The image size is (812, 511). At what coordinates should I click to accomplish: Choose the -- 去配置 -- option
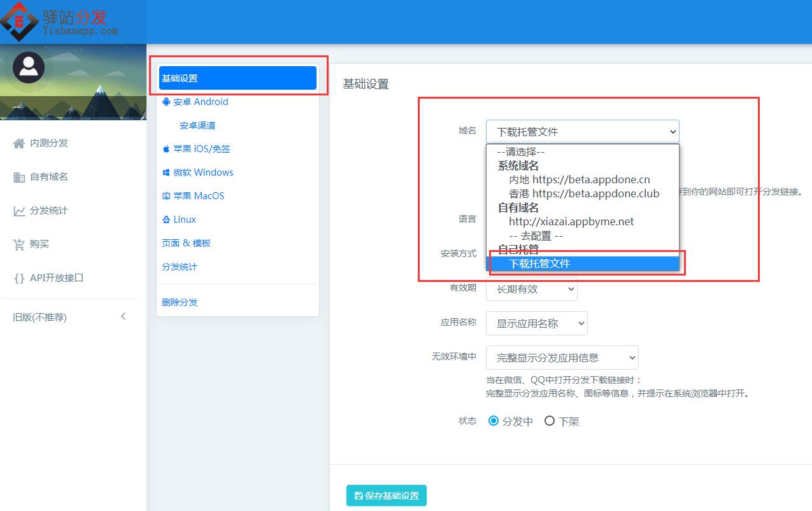pyautogui.click(x=583, y=235)
